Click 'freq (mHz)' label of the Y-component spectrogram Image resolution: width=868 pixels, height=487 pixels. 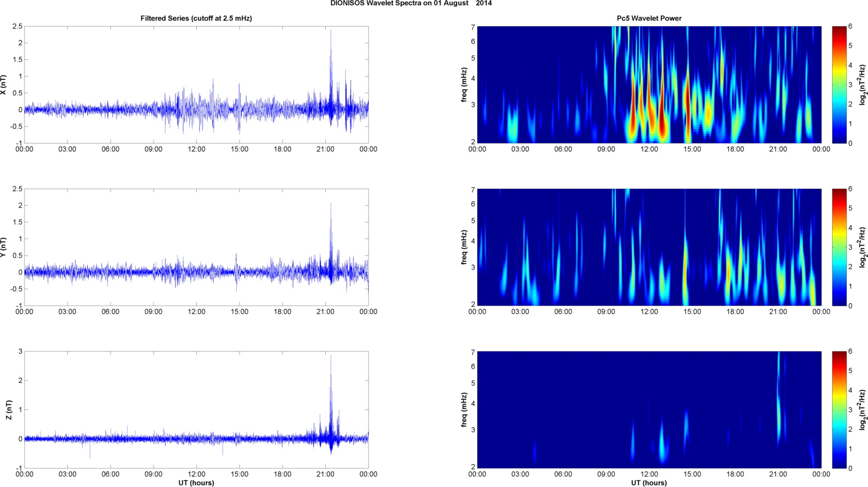(x=465, y=247)
